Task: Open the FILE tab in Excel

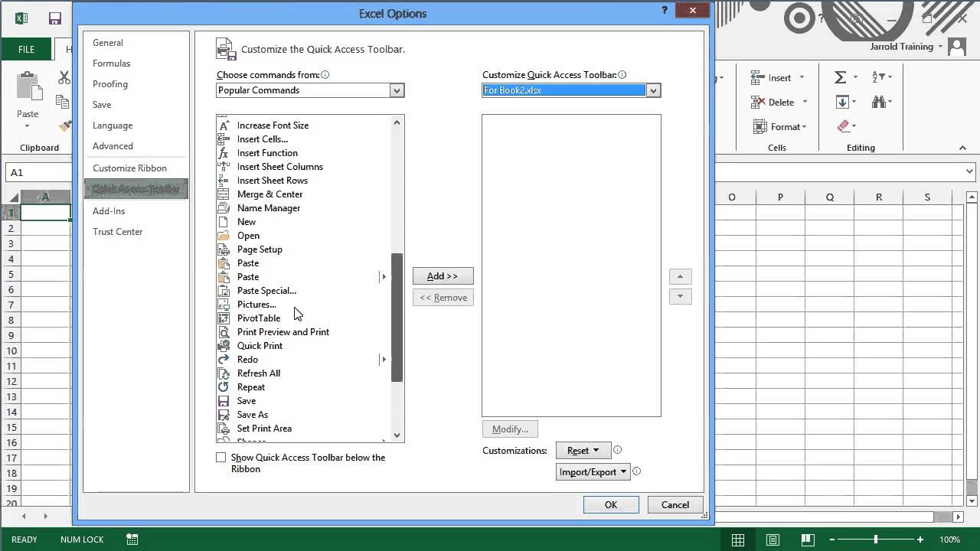Action: (x=27, y=50)
